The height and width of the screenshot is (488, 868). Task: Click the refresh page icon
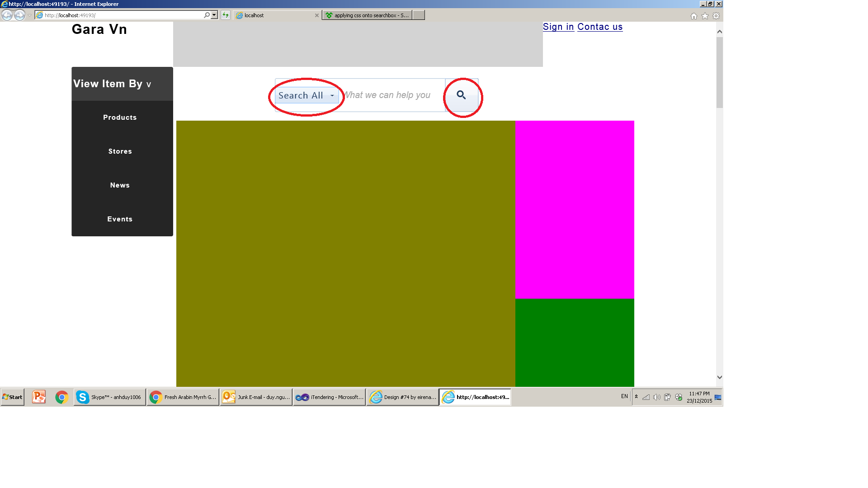pyautogui.click(x=226, y=15)
